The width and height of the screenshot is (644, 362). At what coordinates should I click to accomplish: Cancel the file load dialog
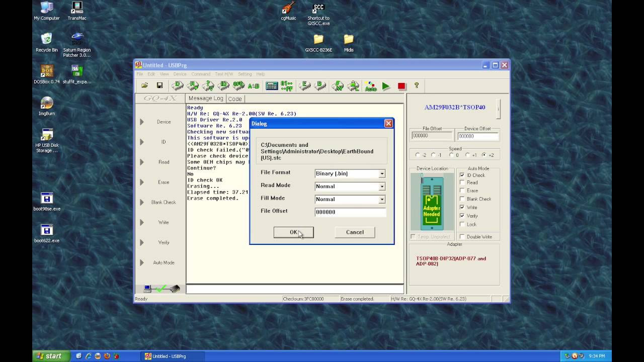tap(355, 232)
